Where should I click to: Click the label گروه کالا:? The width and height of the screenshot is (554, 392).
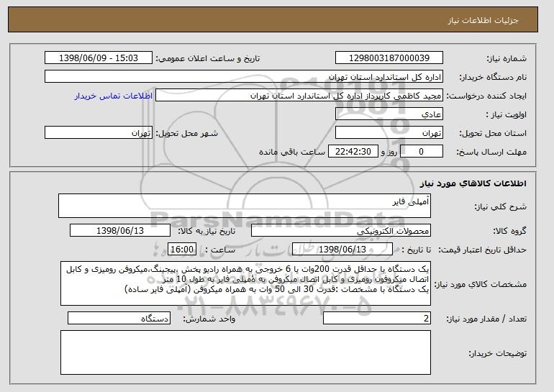[509, 231]
